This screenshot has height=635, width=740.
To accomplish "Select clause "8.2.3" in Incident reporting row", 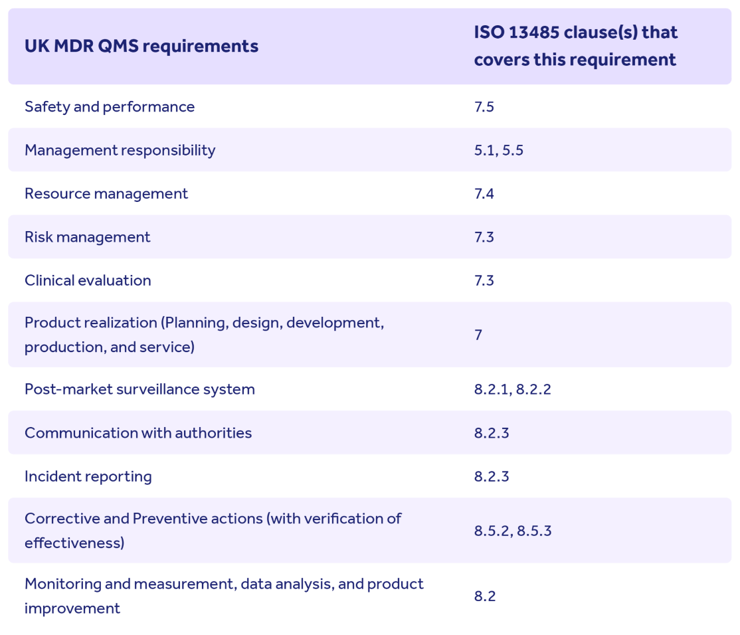I will [x=491, y=476].
